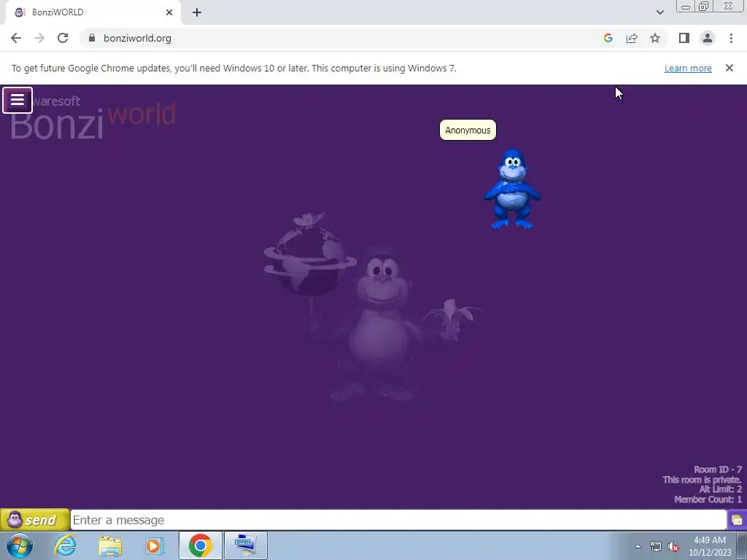The height and width of the screenshot is (560, 747).
Task: Click the Alt Limit: 2 text
Action: click(720, 489)
